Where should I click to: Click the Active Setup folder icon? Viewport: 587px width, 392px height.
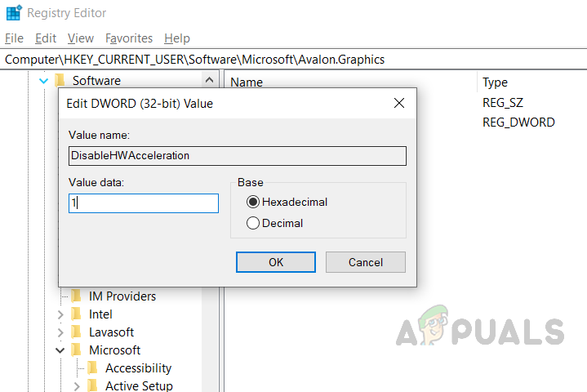pos(93,385)
